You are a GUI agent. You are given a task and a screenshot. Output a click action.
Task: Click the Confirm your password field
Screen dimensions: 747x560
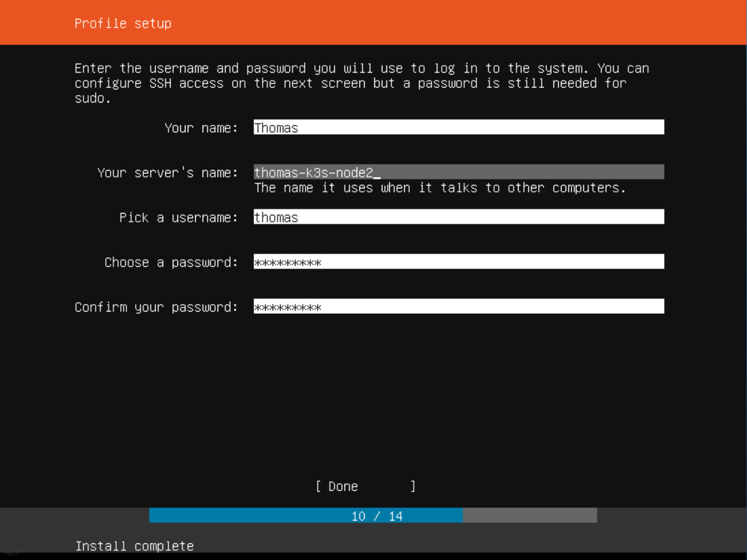pyautogui.click(x=458, y=307)
